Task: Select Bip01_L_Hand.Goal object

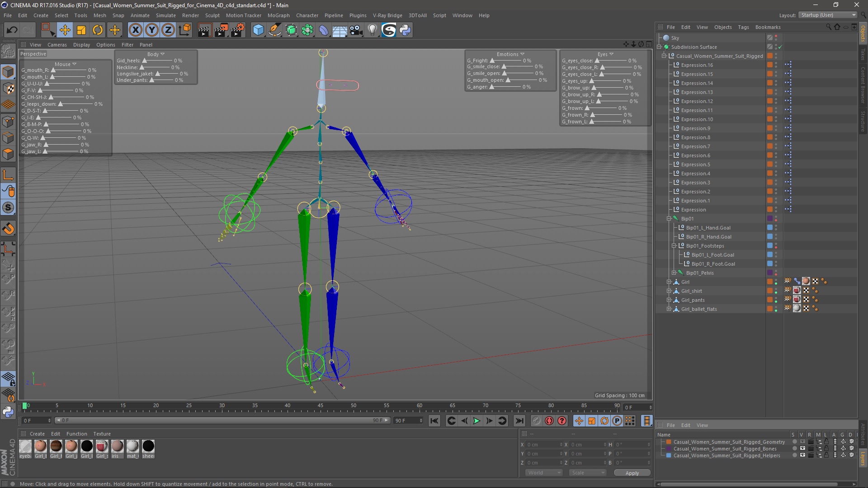Action: pos(708,228)
